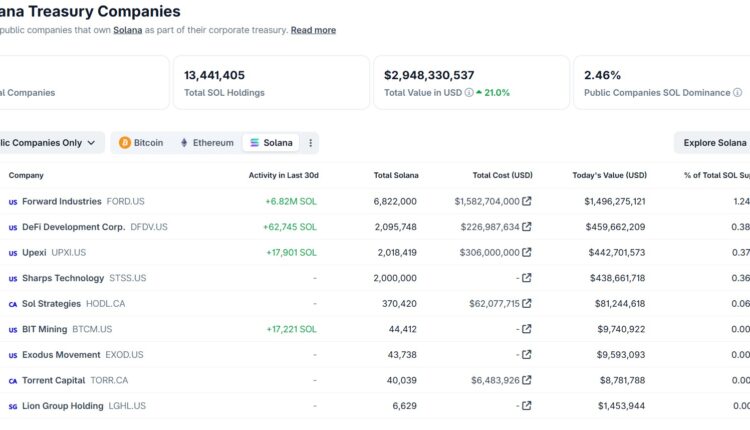Follow the Solana link in the description
Image resolution: width=750 pixels, height=430 pixels.
[x=127, y=30]
